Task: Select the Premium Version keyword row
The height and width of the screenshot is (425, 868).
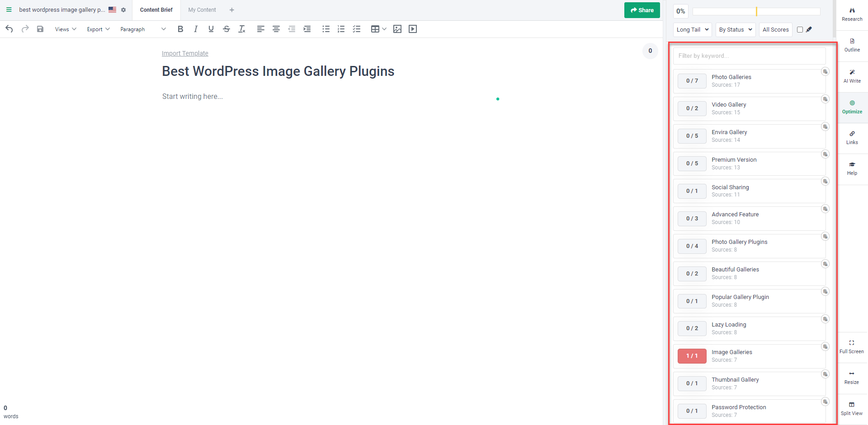Action: (749, 163)
